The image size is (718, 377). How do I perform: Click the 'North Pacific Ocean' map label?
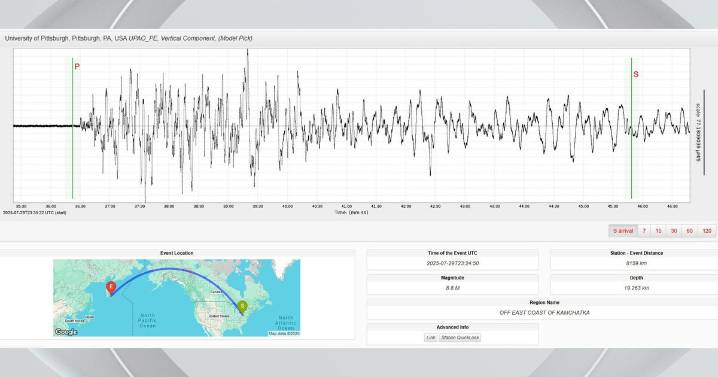[147, 321]
